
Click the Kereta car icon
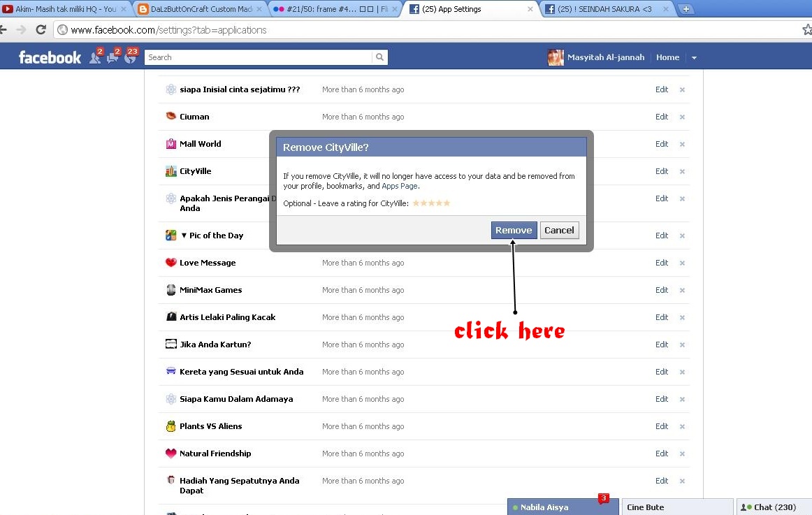click(171, 371)
